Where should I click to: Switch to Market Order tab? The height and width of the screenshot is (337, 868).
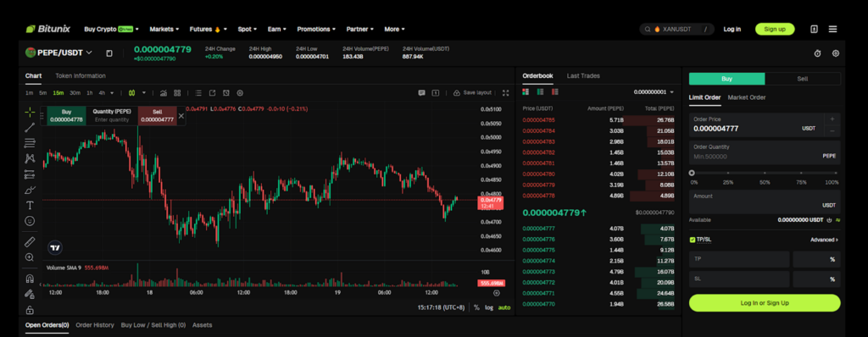point(747,97)
